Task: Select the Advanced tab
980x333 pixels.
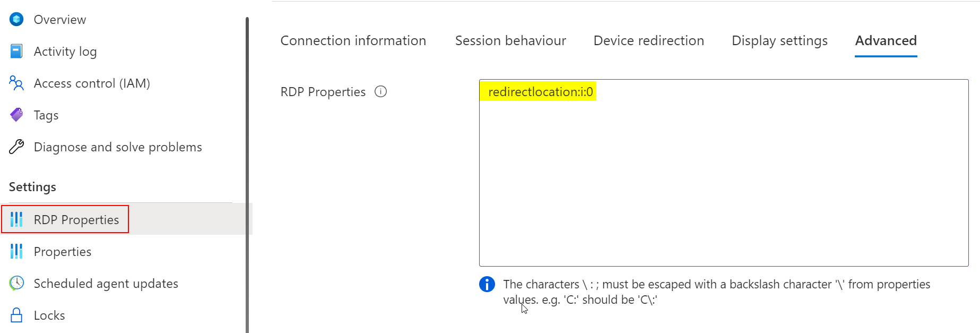Action: coord(886,41)
